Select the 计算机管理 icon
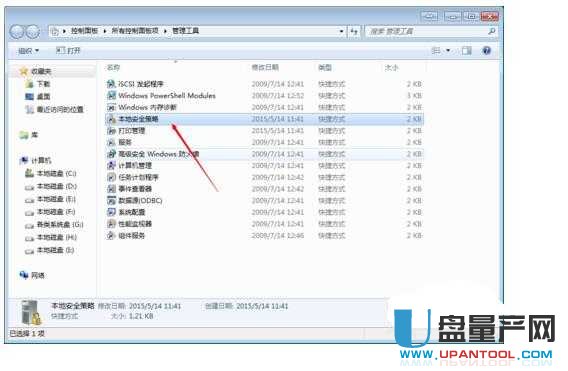568x371 pixels. [x=111, y=166]
